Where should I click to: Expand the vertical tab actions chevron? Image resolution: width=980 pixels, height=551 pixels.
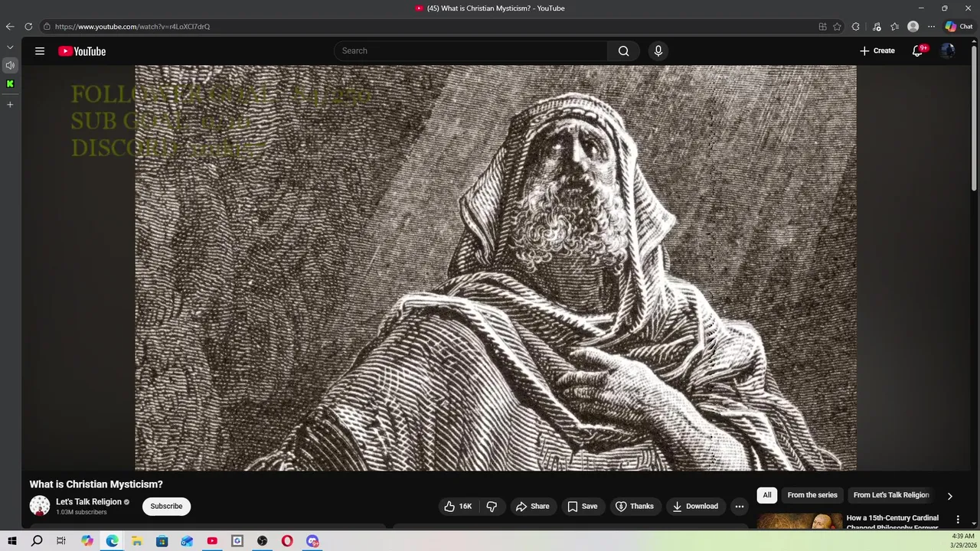point(10,47)
